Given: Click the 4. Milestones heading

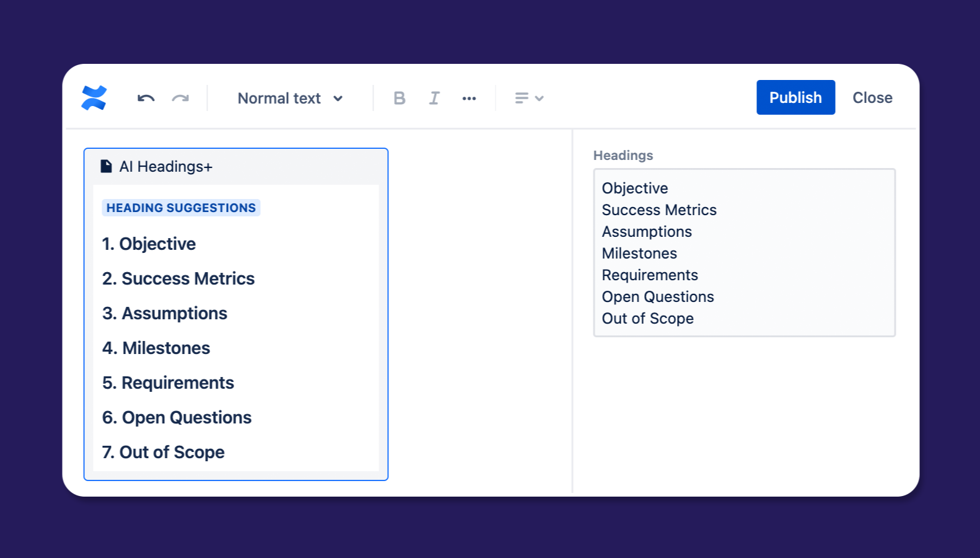Looking at the screenshot, I should [156, 348].
